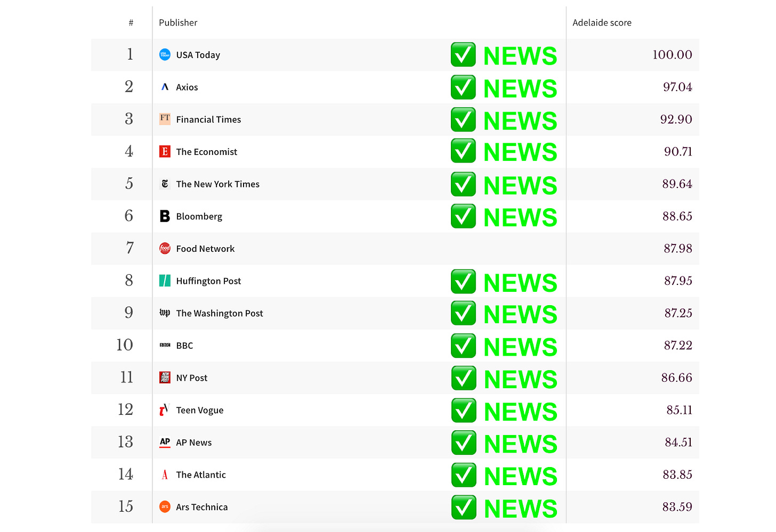Image resolution: width=776 pixels, height=532 pixels.
Task: Select the Bloomberg publisher name
Action: tap(199, 217)
